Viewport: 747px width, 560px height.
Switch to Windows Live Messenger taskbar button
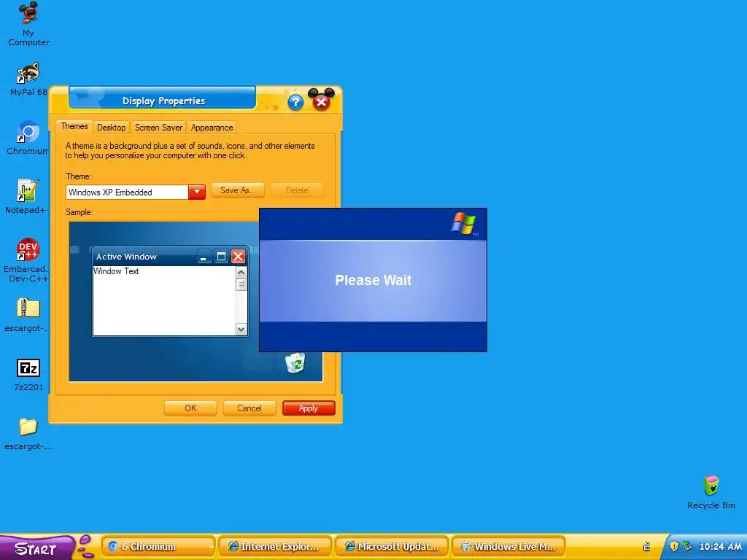pyautogui.click(x=508, y=546)
